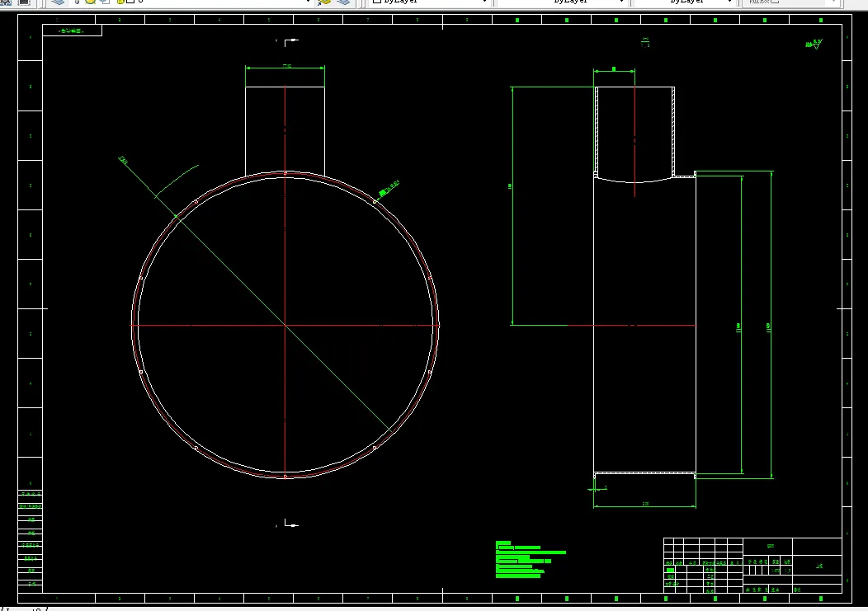The image size is (868, 611).
Task: Click the Layer Previous icon
Action: (x=343, y=2)
